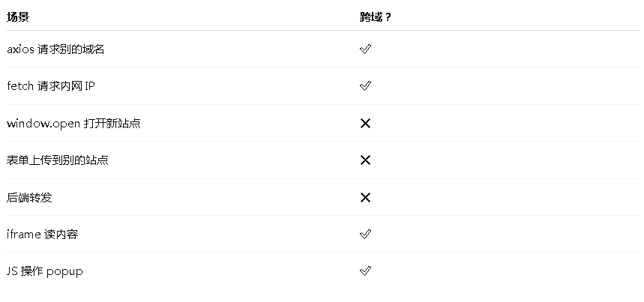Click the word iframe in the table

coord(24,235)
